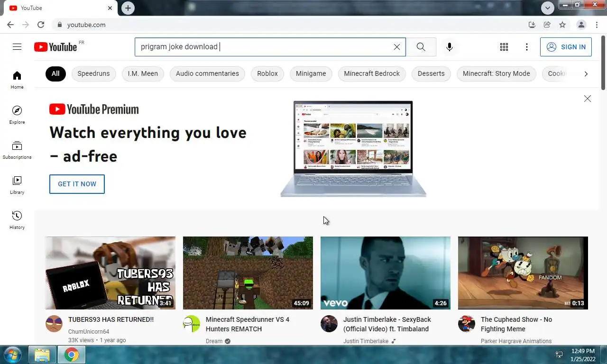Image resolution: width=607 pixels, height=364 pixels.
Task: Open the YouTube apps grid
Action: [504, 47]
